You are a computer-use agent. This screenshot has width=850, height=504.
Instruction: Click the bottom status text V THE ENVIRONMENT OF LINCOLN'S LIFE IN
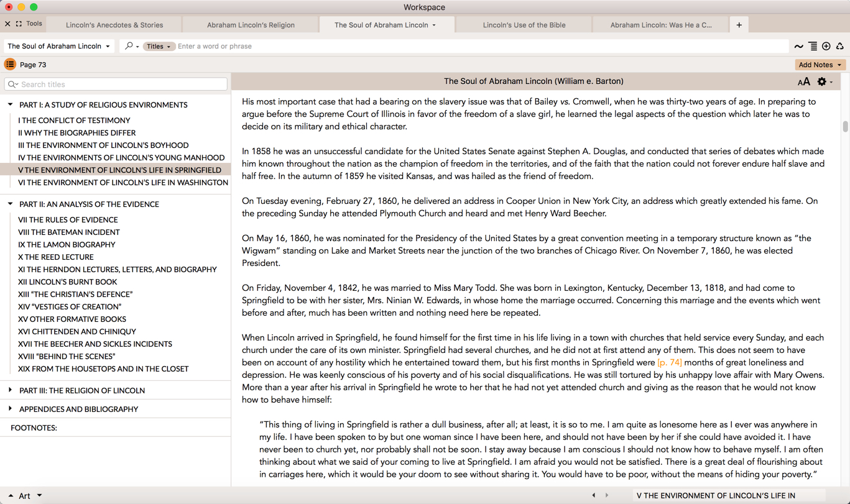coord(716,495)
